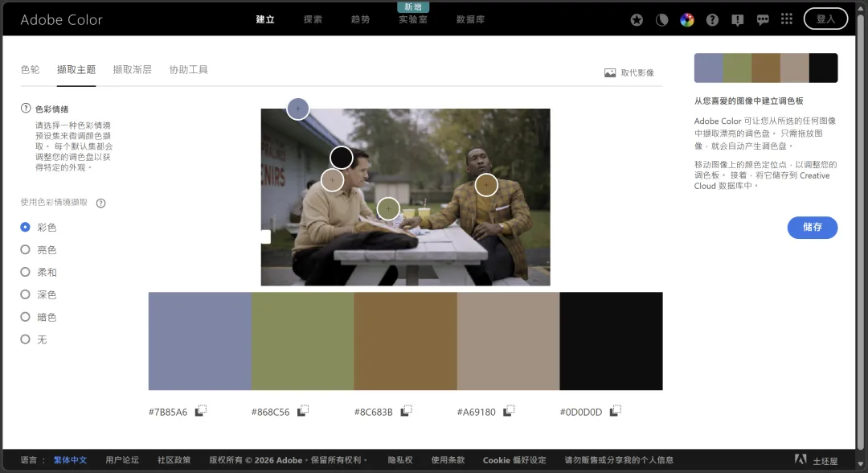The image size is (868, 473).
Task: Open the 趋势 menu item
Action: tap(360, 19)
